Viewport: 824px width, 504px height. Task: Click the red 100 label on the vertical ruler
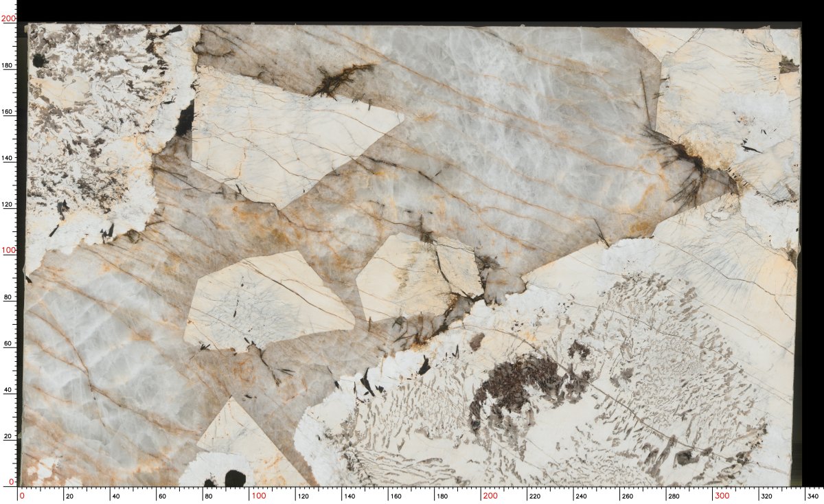[x=8, y=251]
